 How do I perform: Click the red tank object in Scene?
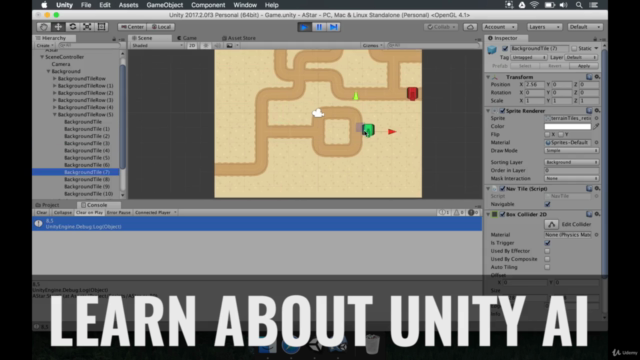412,93
